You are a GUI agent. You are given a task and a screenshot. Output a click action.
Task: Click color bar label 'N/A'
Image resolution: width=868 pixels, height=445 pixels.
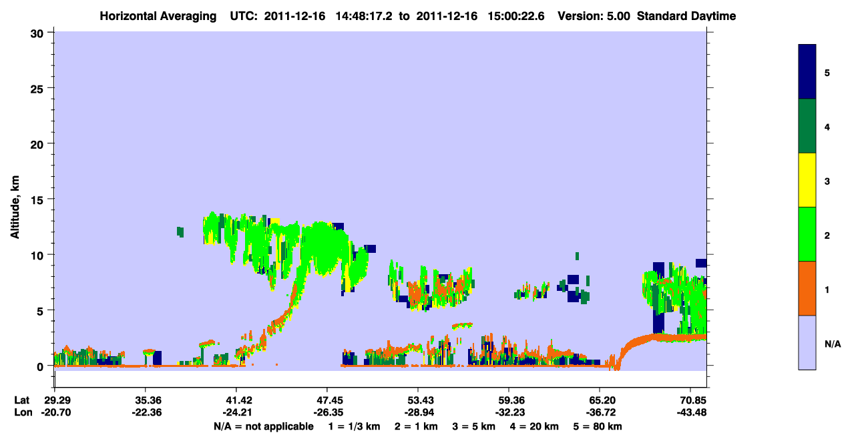click(x=832, y=344)
